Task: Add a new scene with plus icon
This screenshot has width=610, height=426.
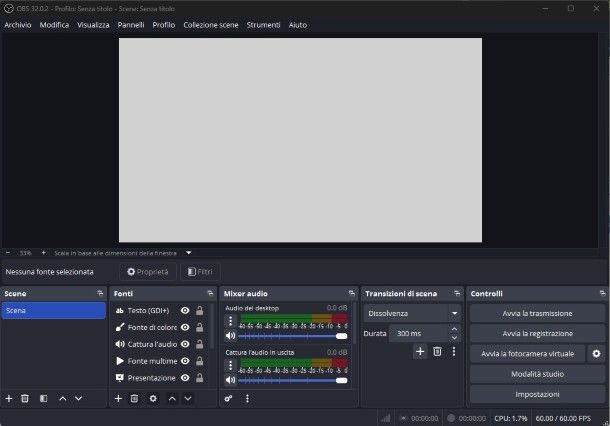Action: tap(9, 398)
